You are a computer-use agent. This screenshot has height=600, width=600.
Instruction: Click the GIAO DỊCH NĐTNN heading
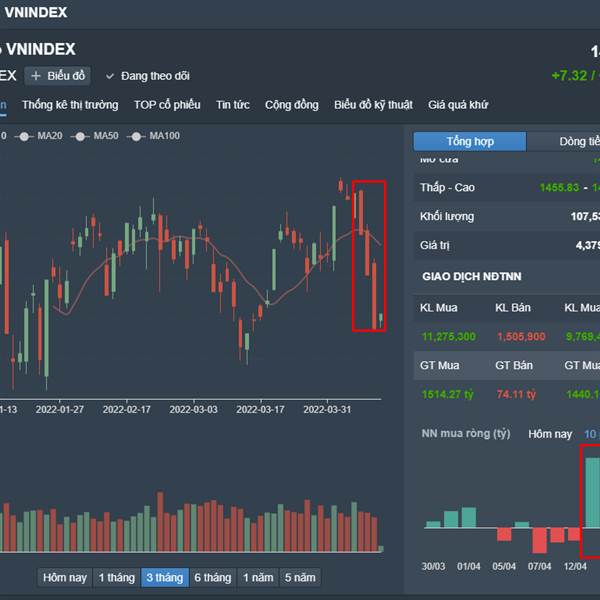pyautogui.click(x=472, y=276)
